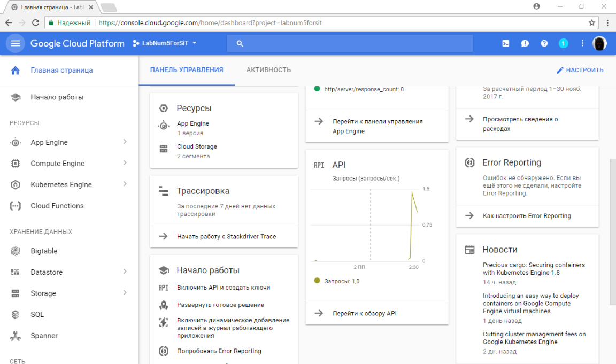Click Попробовать Error Reporting
Viewport: 616px width, 364px height.
[219, 351]
